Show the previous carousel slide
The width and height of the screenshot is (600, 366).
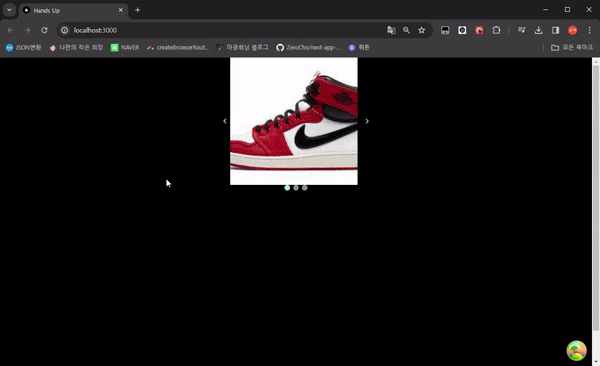(225, 121)
